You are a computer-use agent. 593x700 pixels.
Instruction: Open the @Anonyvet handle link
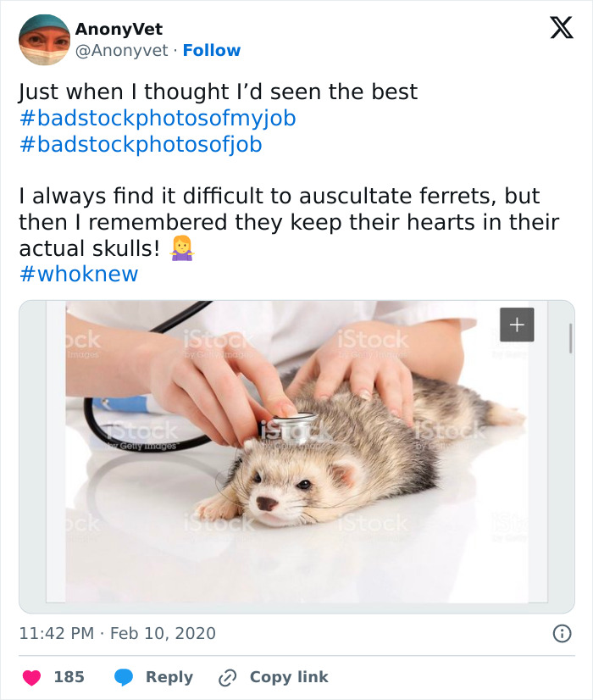(x=121, y=51)
